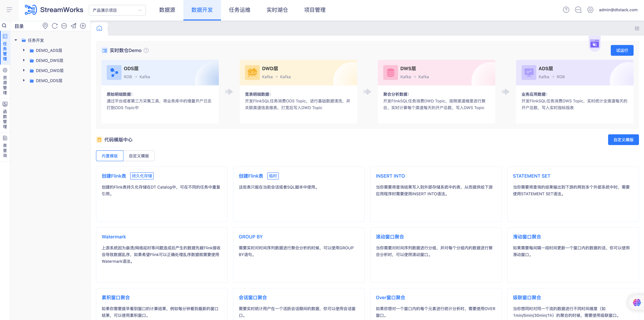Click the help icon next to 实时数仓Demo

pos(146,50)
